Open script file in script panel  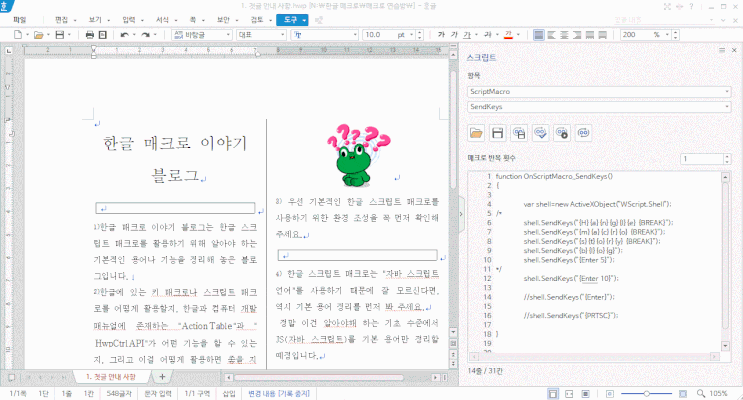pyautogui.click(x=476, y=133)
